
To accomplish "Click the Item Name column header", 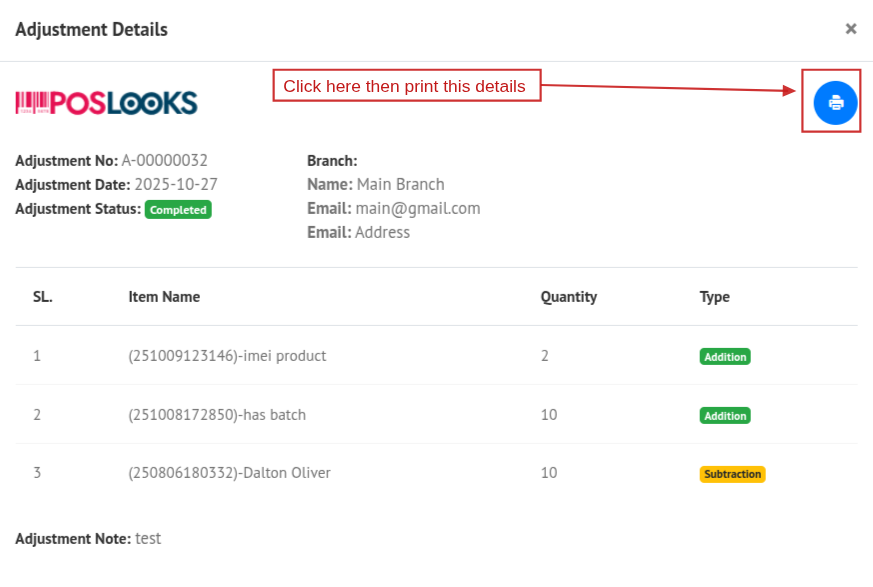I will (x=164, y=297).
